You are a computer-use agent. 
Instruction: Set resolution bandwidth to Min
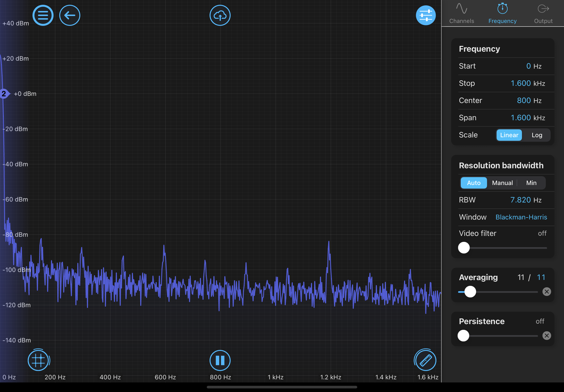pos(531,183)
